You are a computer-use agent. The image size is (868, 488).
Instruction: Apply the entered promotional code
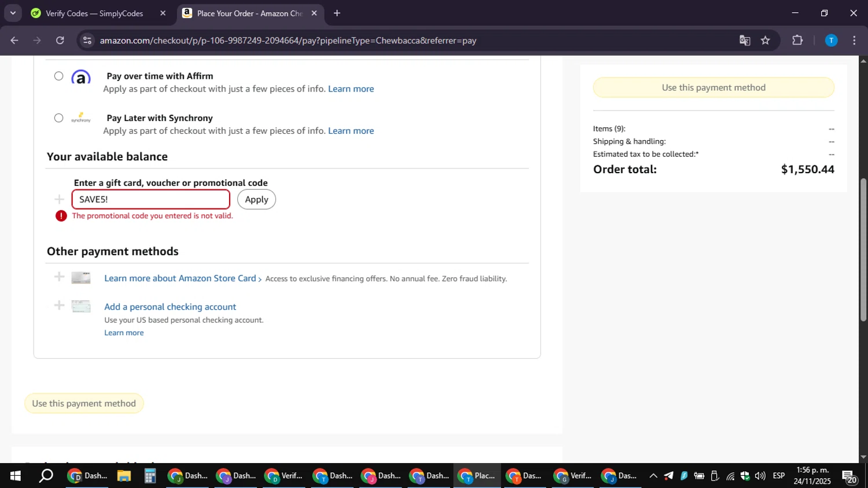click(256, 199)
